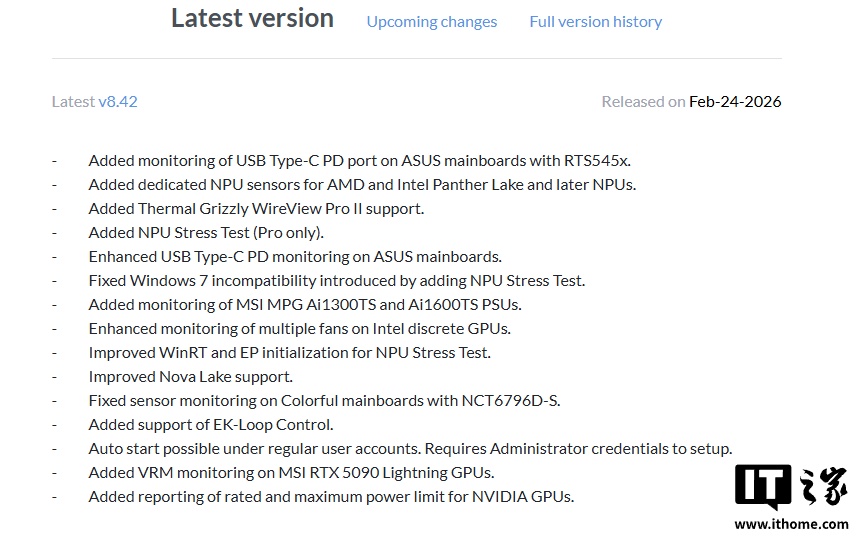Click the Added NPU Stress Test (Pro only) line
Viewport: 862px width, 540px height.
click(206, 232)
